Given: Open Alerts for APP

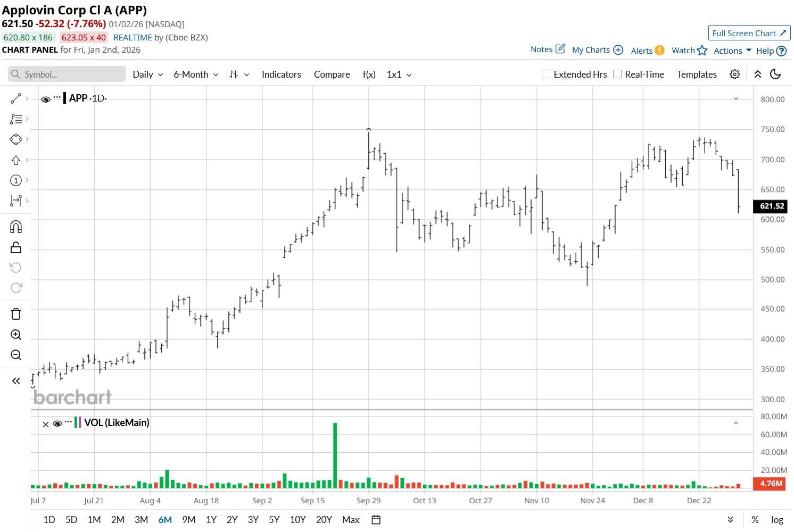Looking at the screenshot, I should click(648, 51).
